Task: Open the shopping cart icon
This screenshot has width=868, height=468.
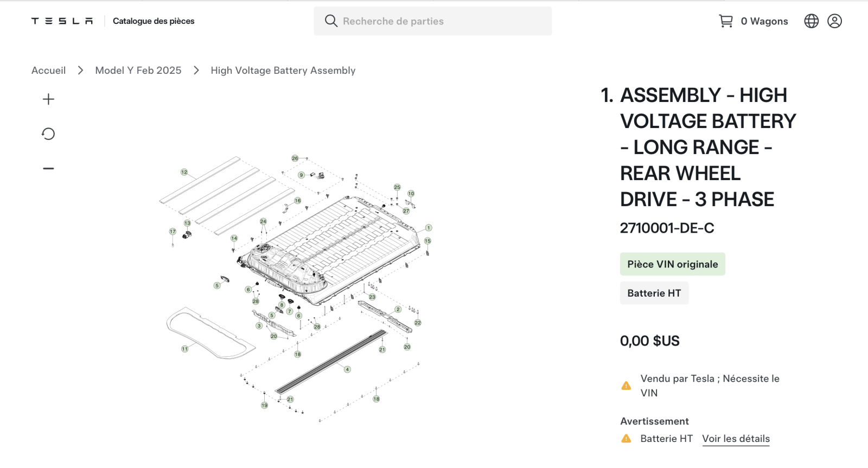Action: coord(725,21)
